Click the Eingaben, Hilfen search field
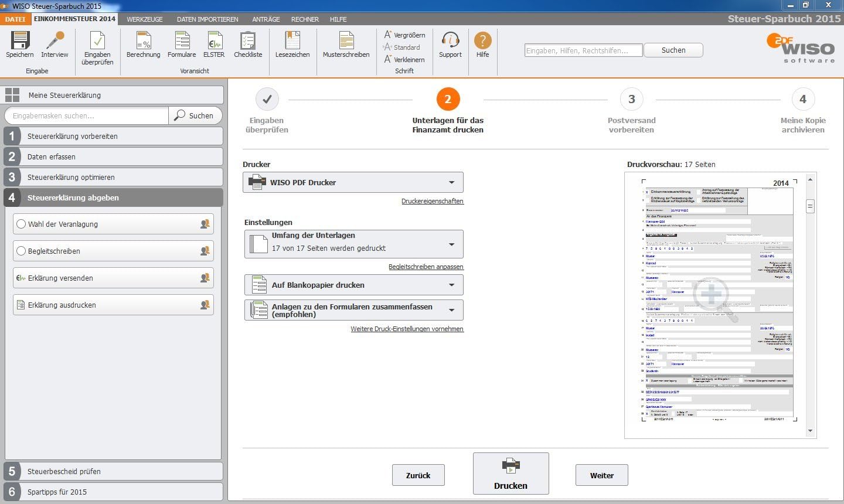The image size is (844, 504). (583, 50)
